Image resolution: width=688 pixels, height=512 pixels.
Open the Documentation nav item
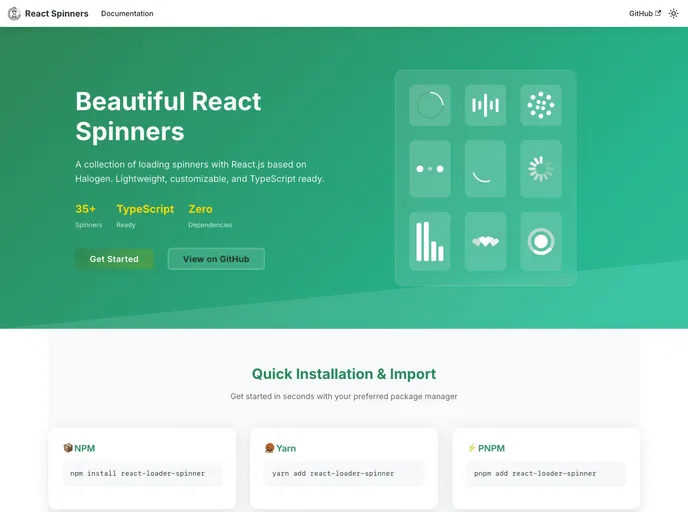point(127,14)
